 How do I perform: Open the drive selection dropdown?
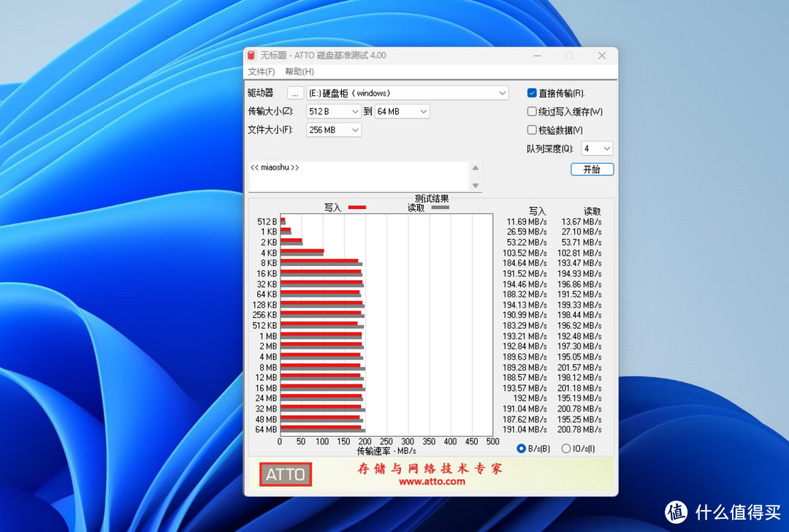coord(502,93)
